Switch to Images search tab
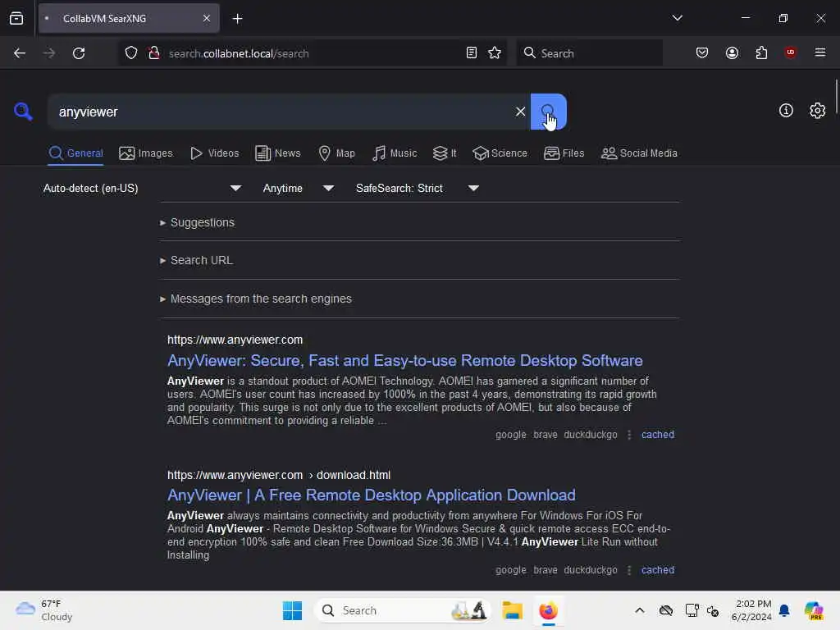Screen dimensions: 840x630 [x=146, y=153]
